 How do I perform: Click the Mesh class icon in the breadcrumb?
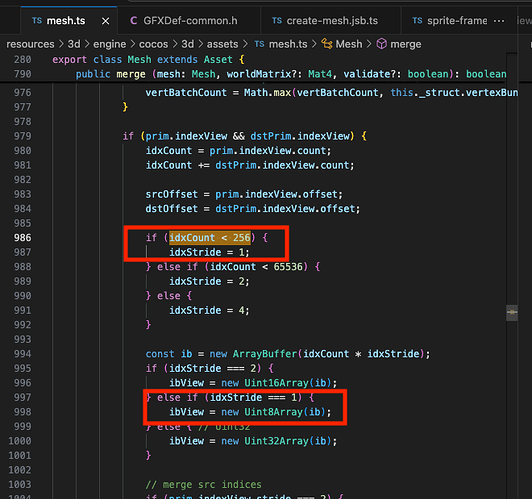(326, 44)
